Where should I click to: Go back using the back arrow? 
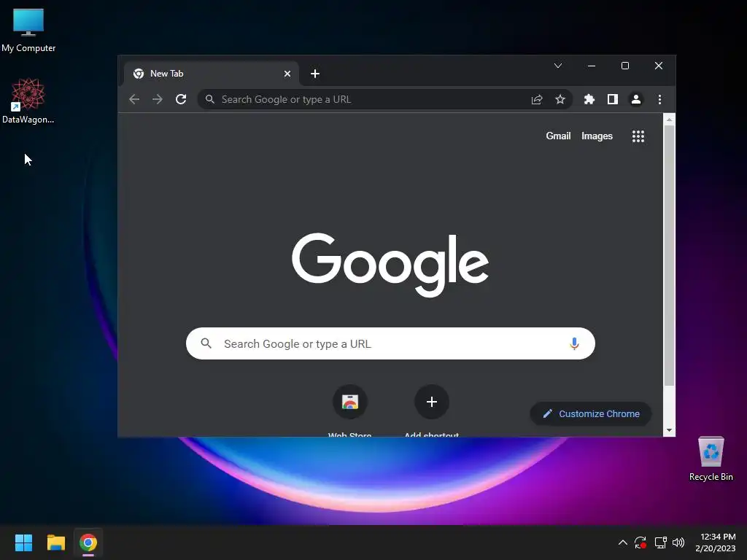[x=134, y=99]
